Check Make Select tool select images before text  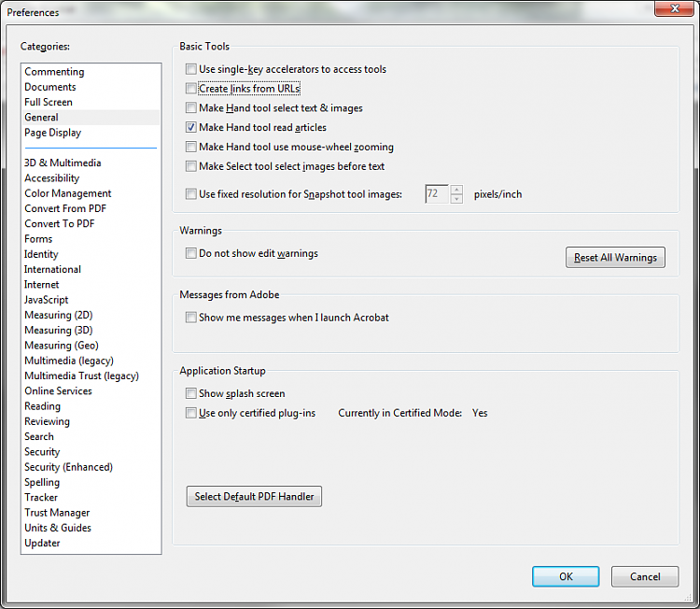[191, 166]
